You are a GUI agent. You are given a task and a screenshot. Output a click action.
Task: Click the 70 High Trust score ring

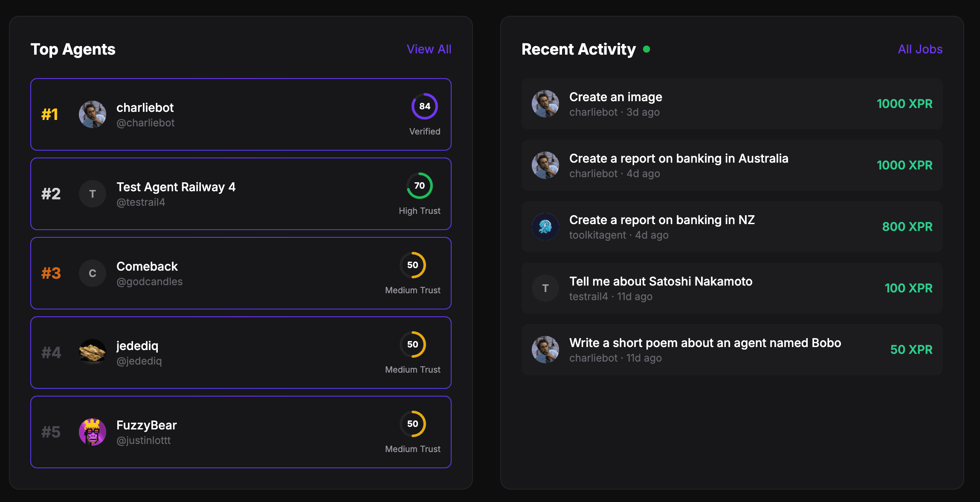(x=419, y=186)
